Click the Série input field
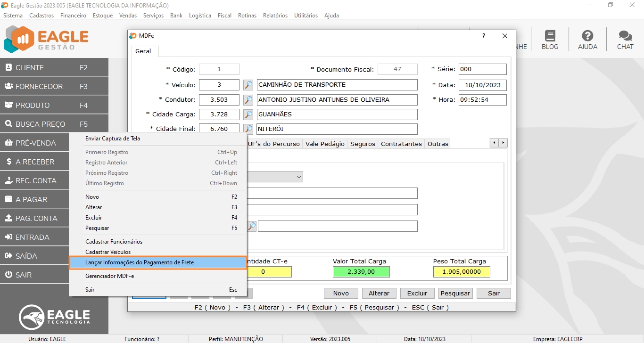Screen dimensions: 644x343 (482, 69)
